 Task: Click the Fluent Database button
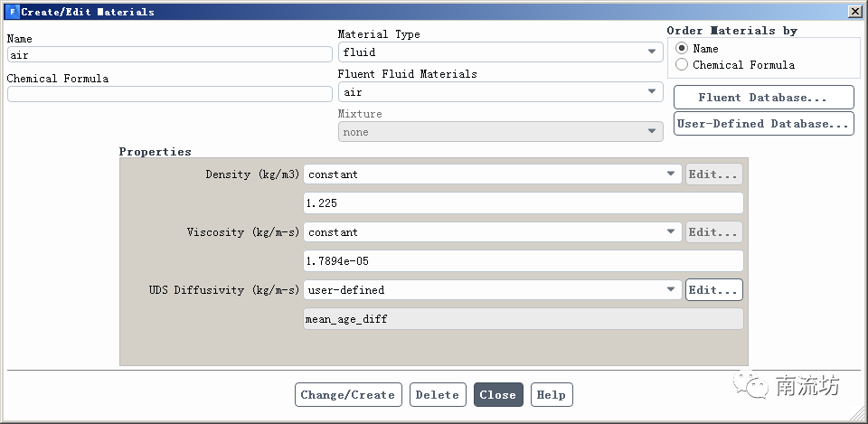(763, 98)
